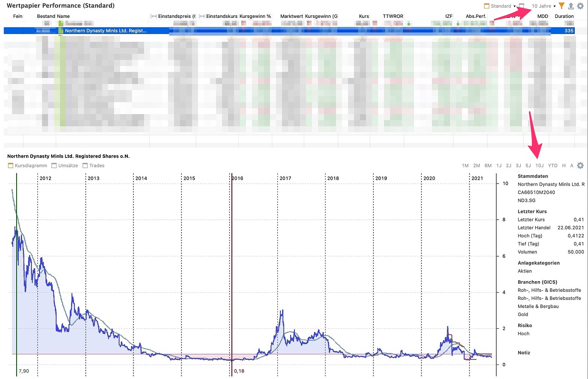Set chart range to 1M
Screen dimensions: 588x379
coord(465,166)
